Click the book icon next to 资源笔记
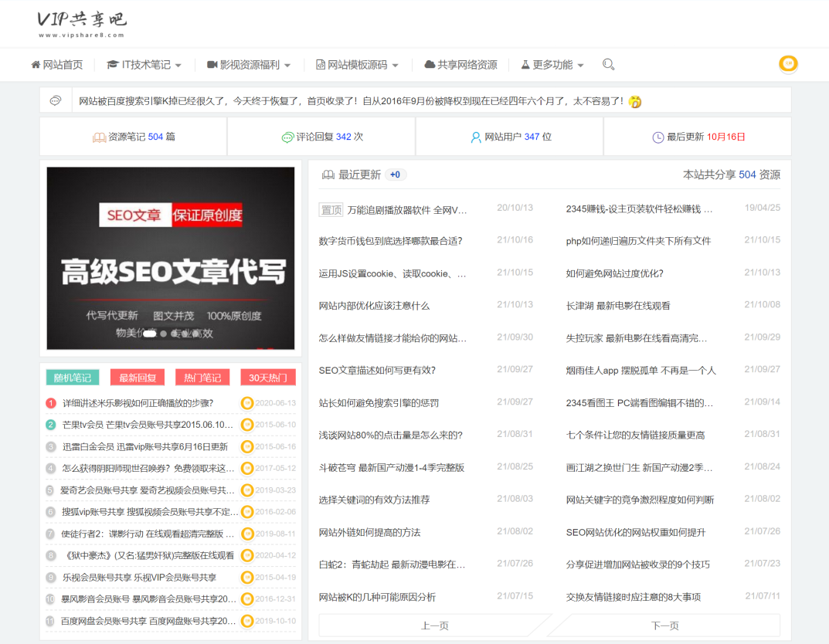This screenshot has width=829, height=644. click(x=99, y=137)
